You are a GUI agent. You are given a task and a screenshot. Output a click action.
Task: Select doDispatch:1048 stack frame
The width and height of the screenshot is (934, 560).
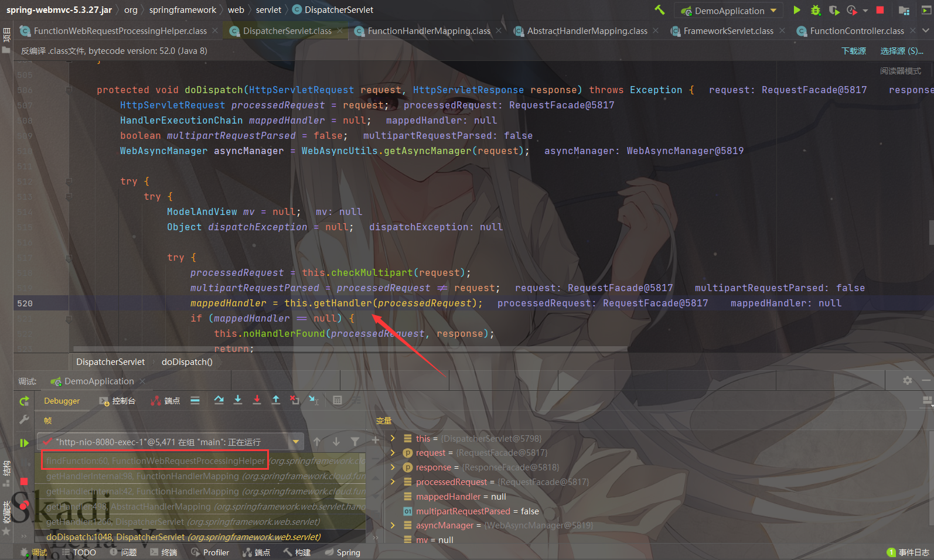click(x=200, y=537)
